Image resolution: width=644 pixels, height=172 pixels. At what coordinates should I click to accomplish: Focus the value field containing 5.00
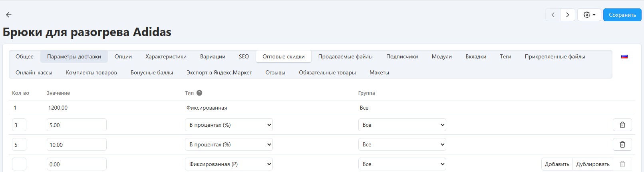pyautogui.click(x=77, y=125)
